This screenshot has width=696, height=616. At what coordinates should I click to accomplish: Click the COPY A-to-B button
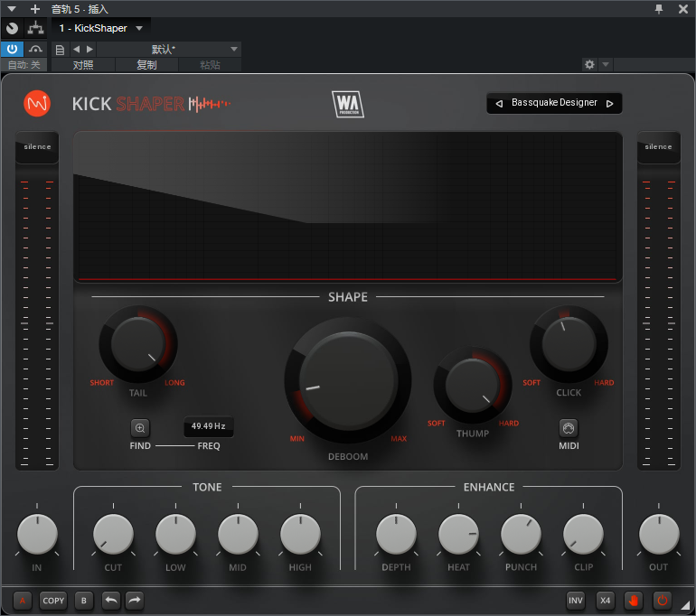point(53,601)
